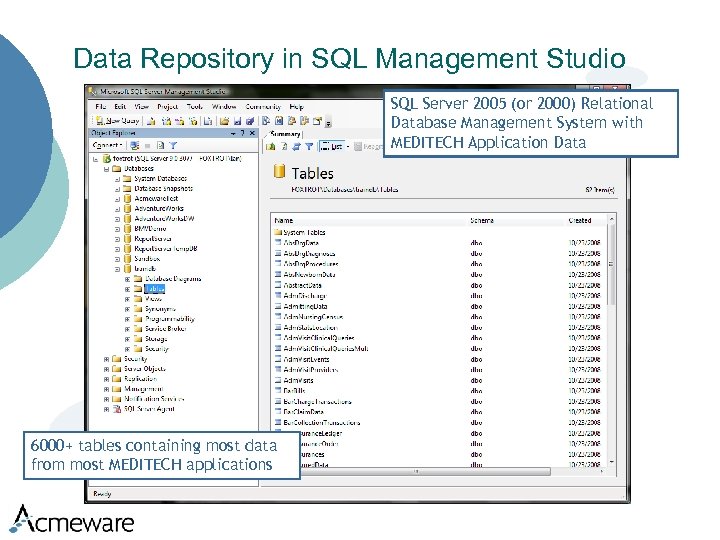Click the XMLA Query toolbar icon
Image resolution: width=720 pixels, height=540 pixels.
(193, 121)
